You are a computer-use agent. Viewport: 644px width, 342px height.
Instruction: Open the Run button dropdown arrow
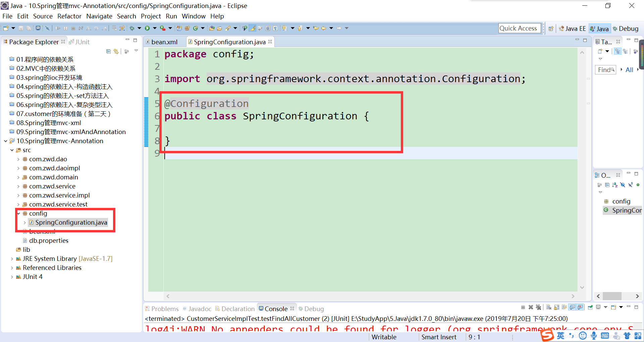pyautogui.click(x=155, y=28)
